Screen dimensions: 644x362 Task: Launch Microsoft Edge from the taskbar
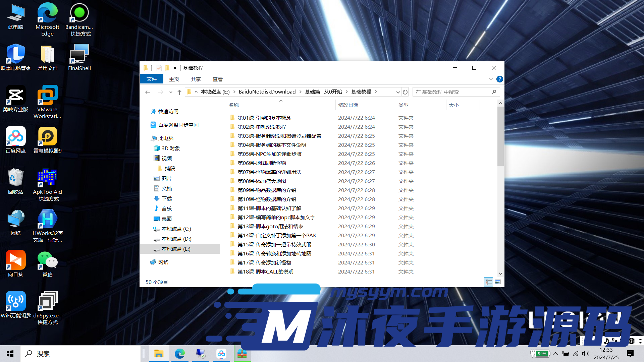click(x=180, y=353)
